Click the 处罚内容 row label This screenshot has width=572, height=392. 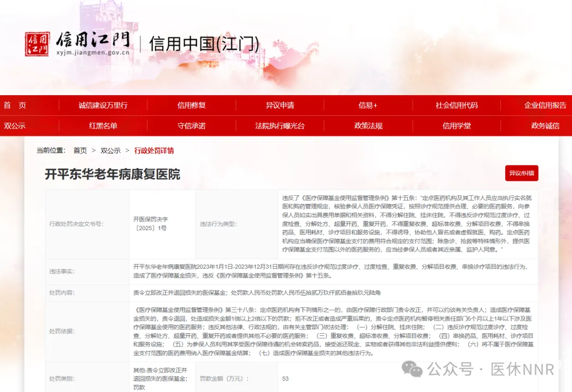tap(61, 293)
